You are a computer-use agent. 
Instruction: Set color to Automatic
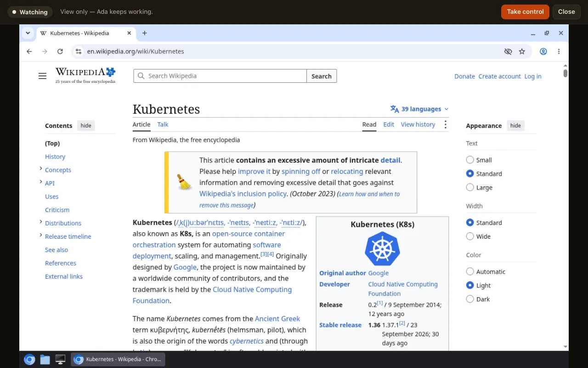[x=470, y=272]
